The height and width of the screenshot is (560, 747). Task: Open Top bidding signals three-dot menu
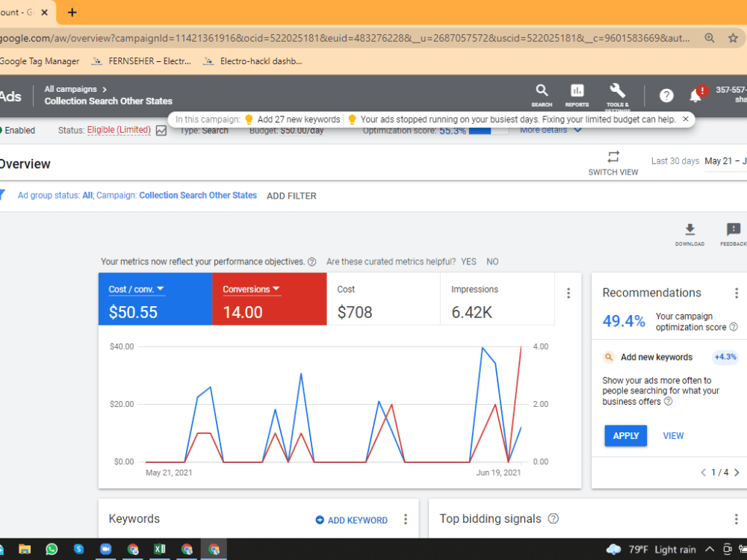tap(736, 519)
